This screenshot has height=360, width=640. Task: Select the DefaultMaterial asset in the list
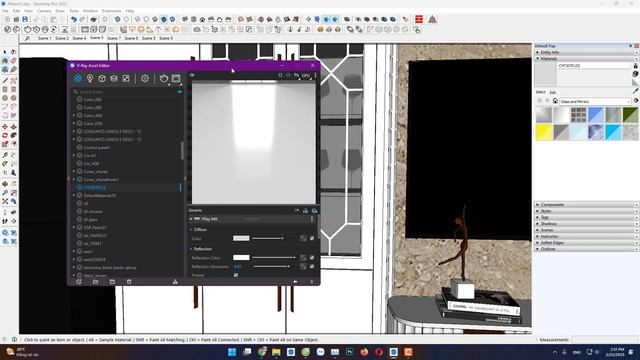[100, 196]
